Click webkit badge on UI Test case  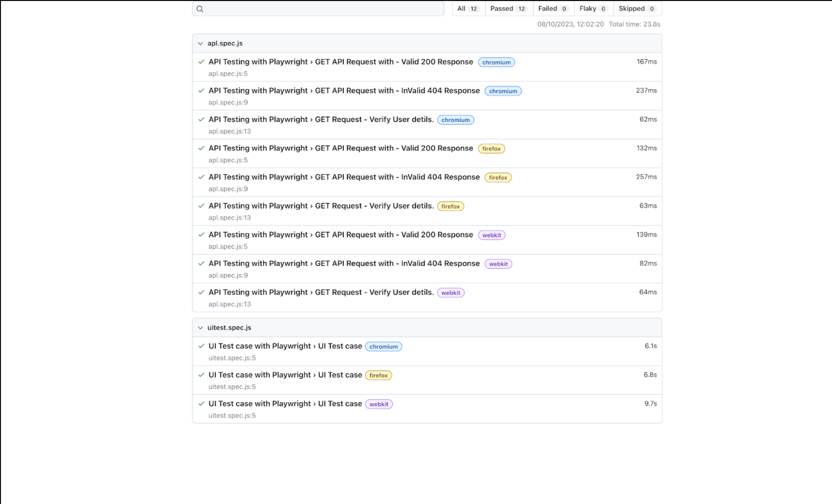(379, 404)
